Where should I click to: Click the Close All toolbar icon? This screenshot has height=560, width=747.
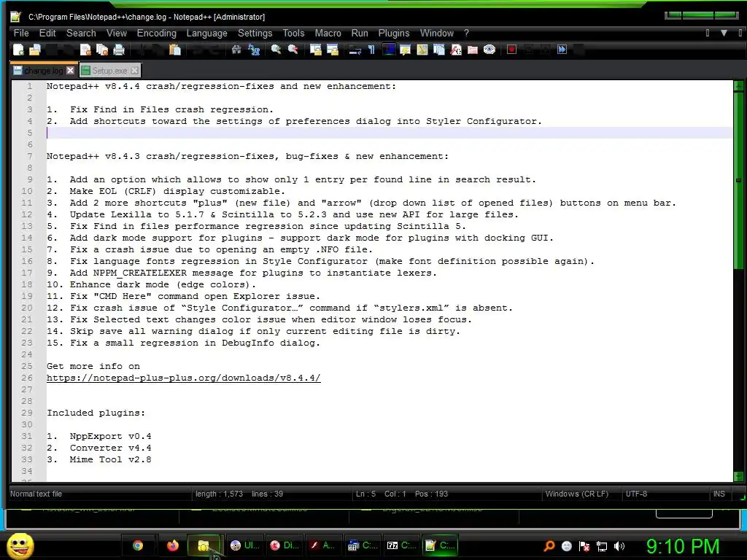pyautogui.click(x=102, y=50)
